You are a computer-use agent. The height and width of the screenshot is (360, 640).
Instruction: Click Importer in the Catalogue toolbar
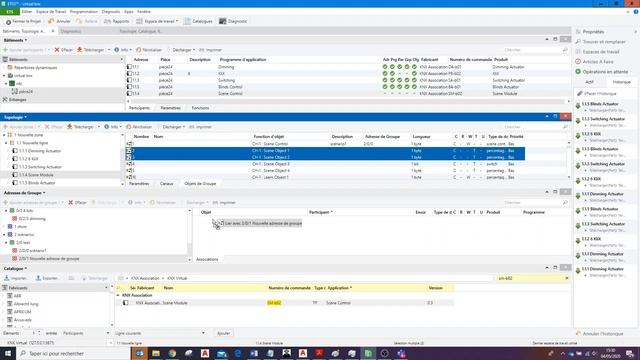tap(15, 278)
